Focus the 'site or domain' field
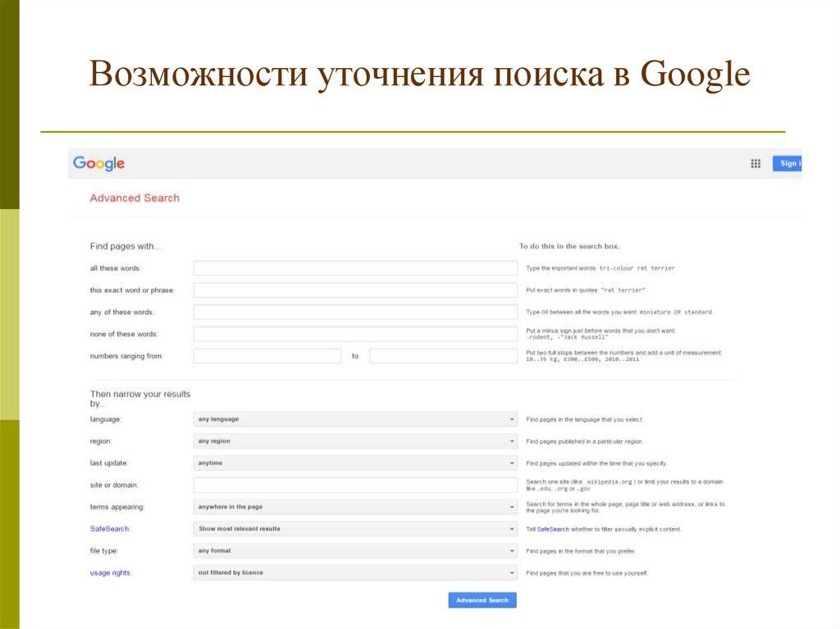This screenshot has height=629, width=840. (355, 485)
